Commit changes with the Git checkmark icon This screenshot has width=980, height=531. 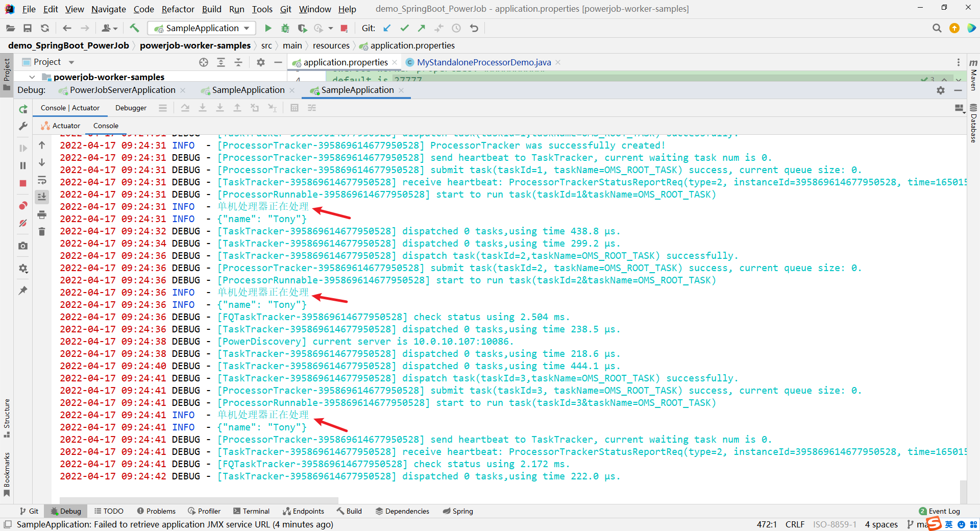(x=404, y=28)
